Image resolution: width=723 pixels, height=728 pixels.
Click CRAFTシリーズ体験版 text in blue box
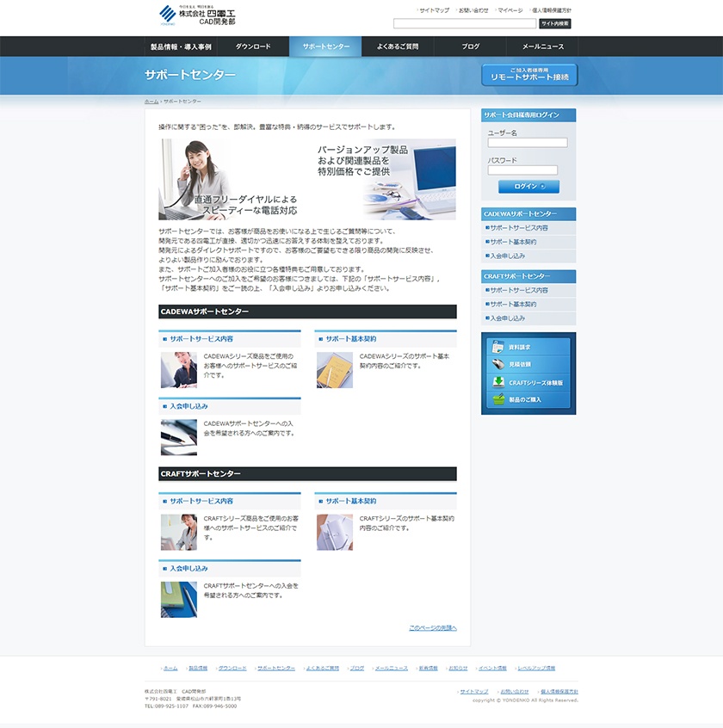click(535, 383)
